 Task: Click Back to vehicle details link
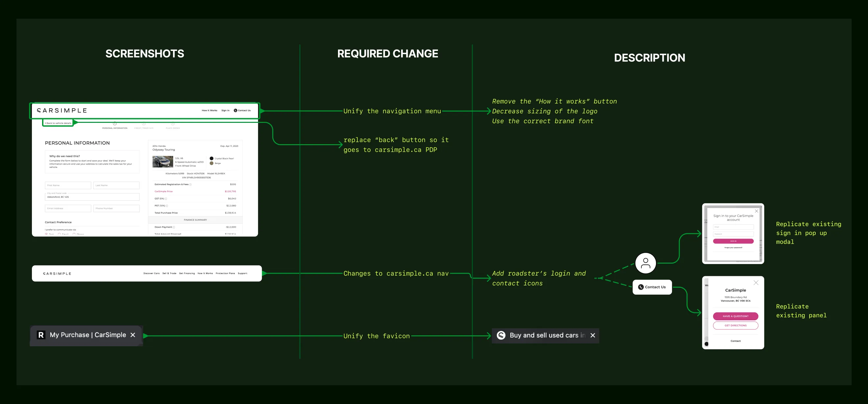point(58,123)
